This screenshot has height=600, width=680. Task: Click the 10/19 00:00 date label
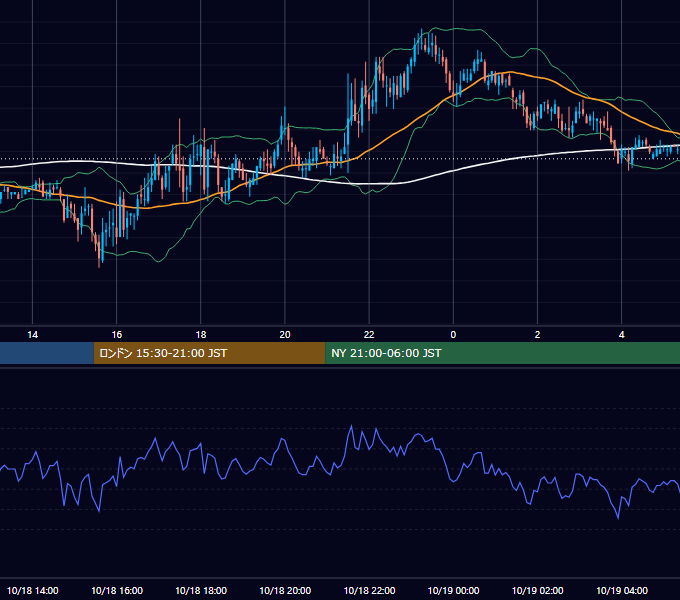453,590
